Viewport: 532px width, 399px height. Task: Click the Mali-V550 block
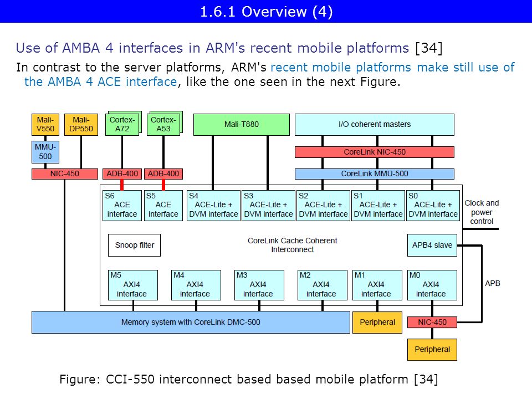(x=45, y=125)
